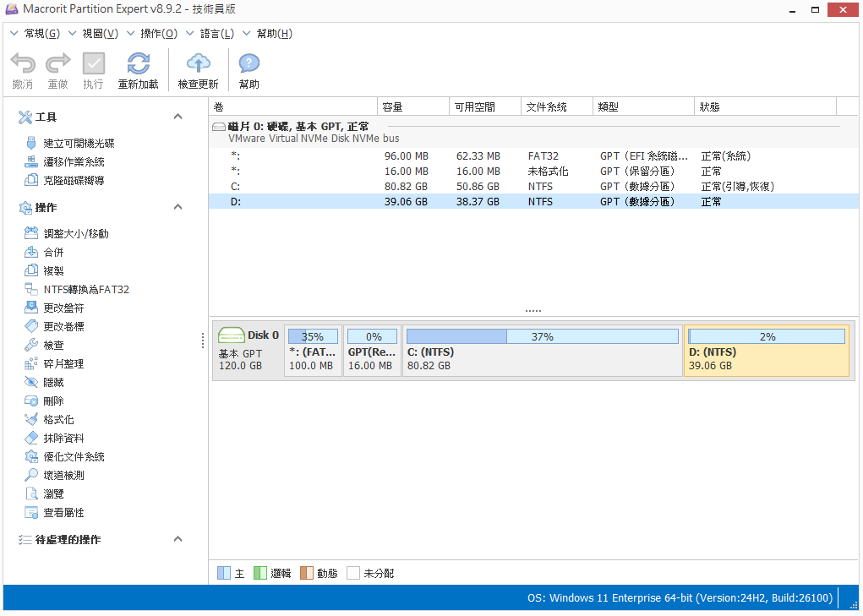Click the 瀏覽 browse icon
Image resolution: width=863 pixels, height=616 pixels.
(31, 494)
